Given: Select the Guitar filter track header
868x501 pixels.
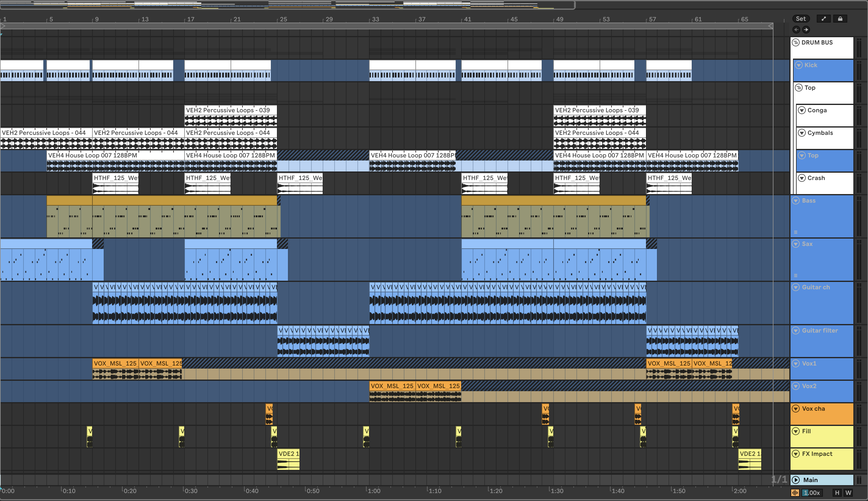Looking at the screenshot, I should point(820,330).
